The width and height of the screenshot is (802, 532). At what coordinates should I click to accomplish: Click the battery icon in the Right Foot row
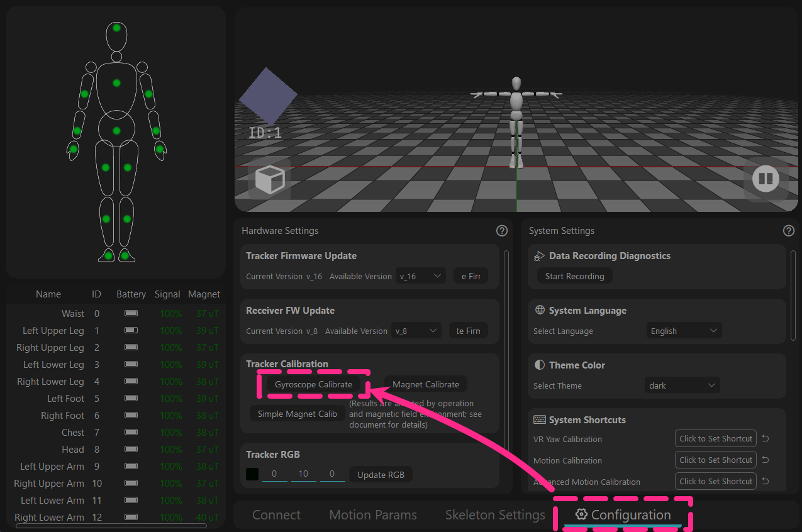131,415
